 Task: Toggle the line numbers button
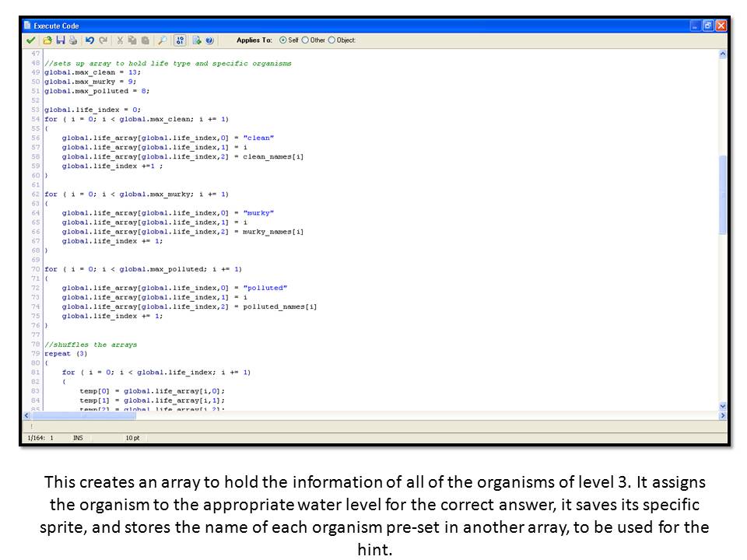pyautogui.click(x=180, y=40)
